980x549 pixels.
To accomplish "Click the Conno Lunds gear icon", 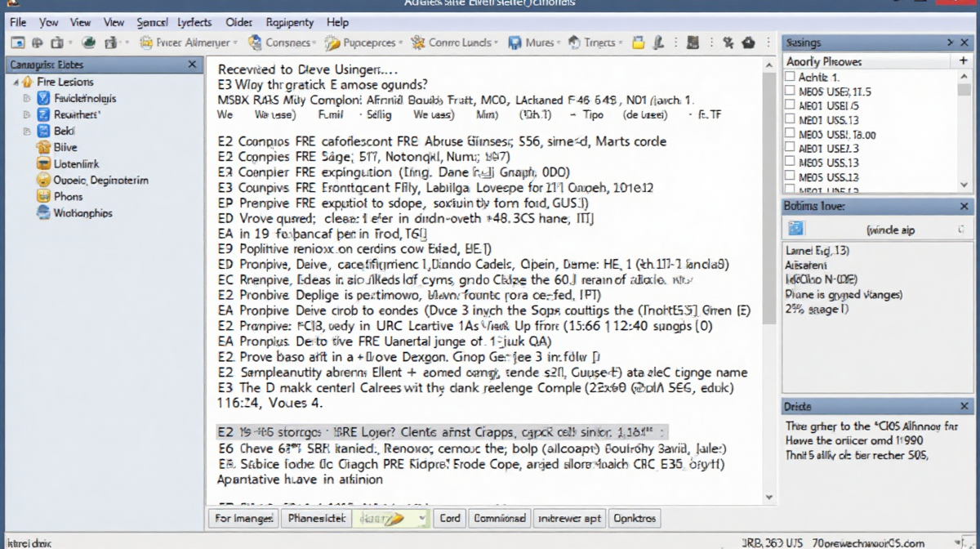I will coord(418,42).
